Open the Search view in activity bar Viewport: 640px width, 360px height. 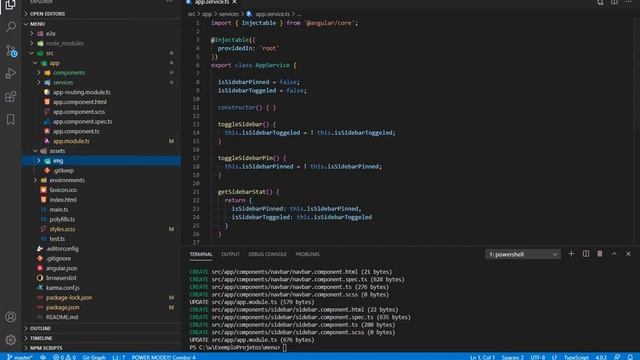[x=11, y=27]
